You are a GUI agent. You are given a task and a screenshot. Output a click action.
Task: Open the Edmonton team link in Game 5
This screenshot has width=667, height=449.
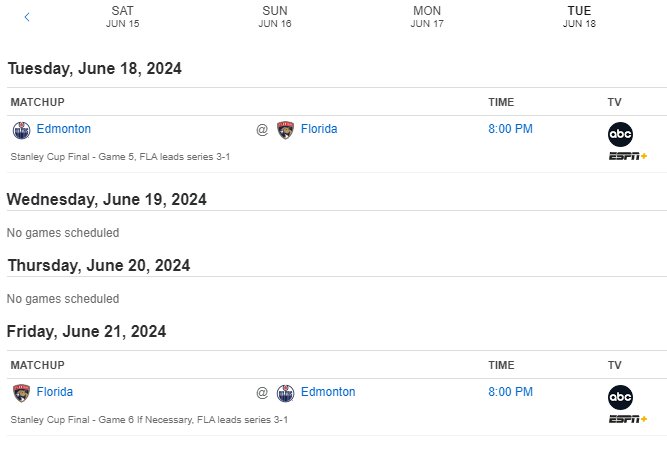point(64,129)
